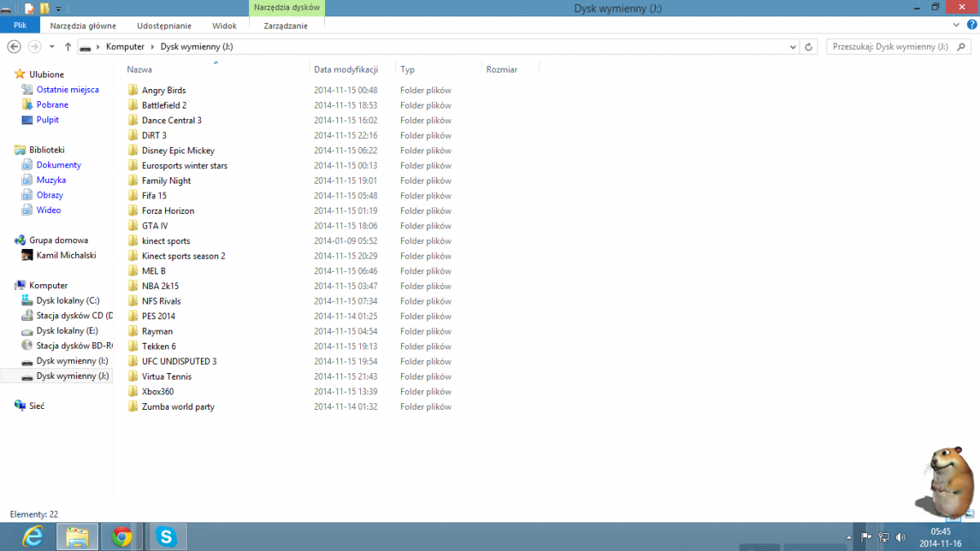Viewport: 980px width, 551px height.
Task: Click the network tray icon
Action: pos(884,537)
